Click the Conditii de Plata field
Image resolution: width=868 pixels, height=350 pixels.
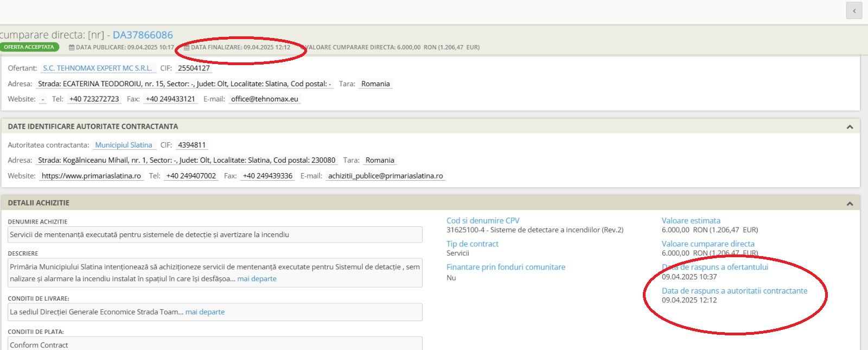click(x=215, y=345)
